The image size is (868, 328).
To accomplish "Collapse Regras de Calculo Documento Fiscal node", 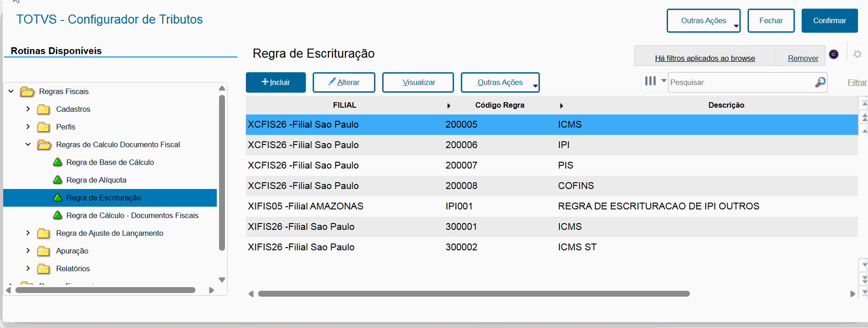I will pyautogui.click(x=28, y=144).
